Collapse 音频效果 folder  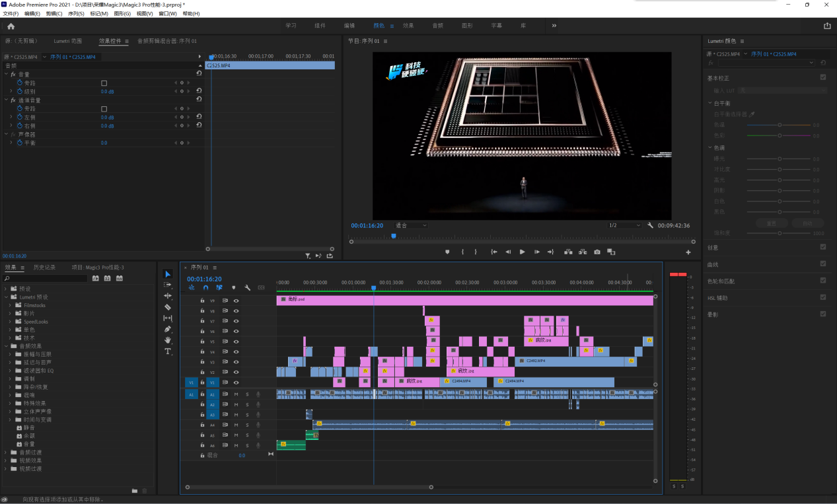[x=6, y=346]
